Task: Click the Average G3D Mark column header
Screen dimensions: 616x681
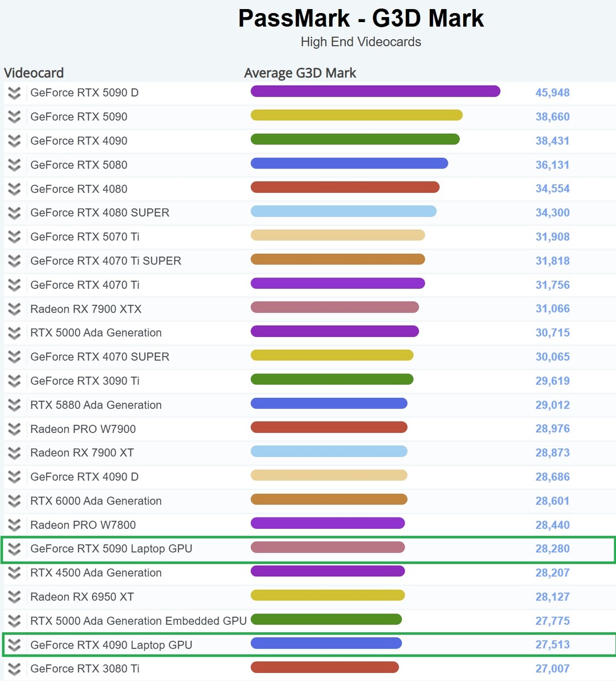Action: 300,73
